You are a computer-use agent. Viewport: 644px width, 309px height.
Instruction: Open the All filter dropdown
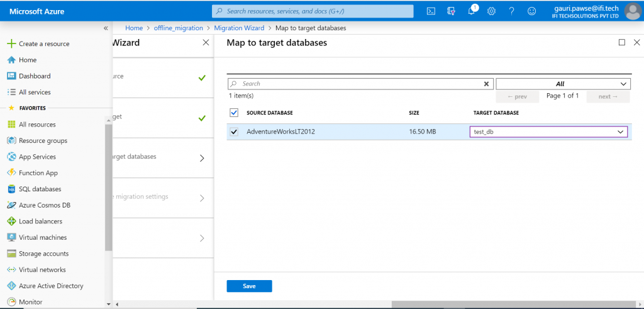pyautogui.click(x=563, y=84)
